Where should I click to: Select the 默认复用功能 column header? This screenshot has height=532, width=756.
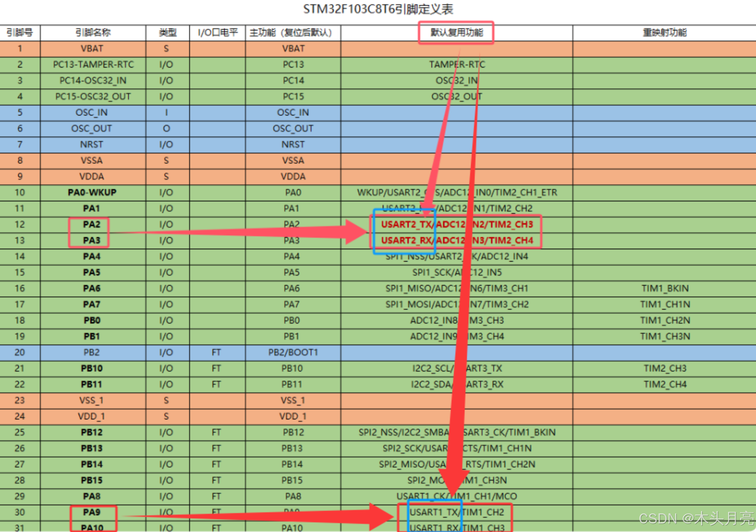click(x=457, y=33)
